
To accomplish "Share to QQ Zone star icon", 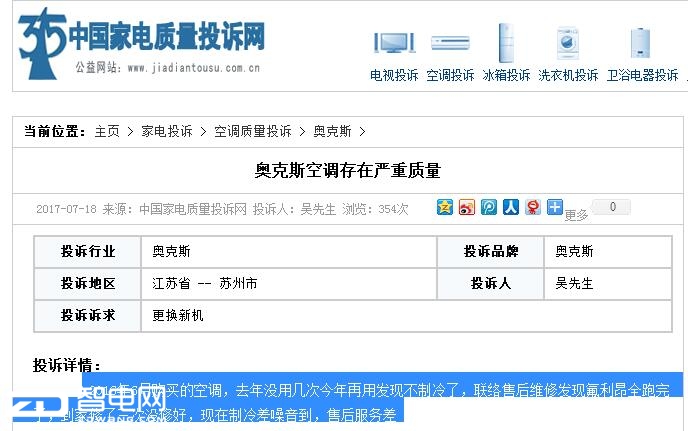I will point(445,207).
